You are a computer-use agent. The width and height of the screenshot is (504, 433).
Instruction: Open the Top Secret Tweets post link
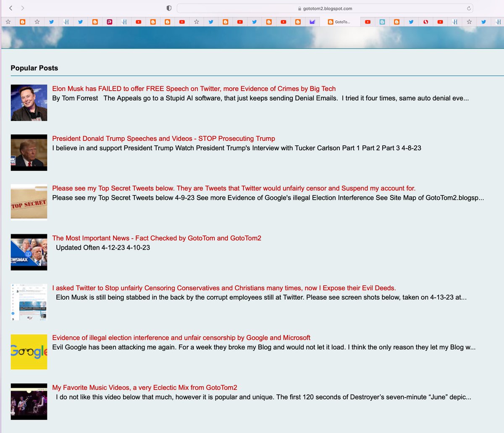coord(234,188)
